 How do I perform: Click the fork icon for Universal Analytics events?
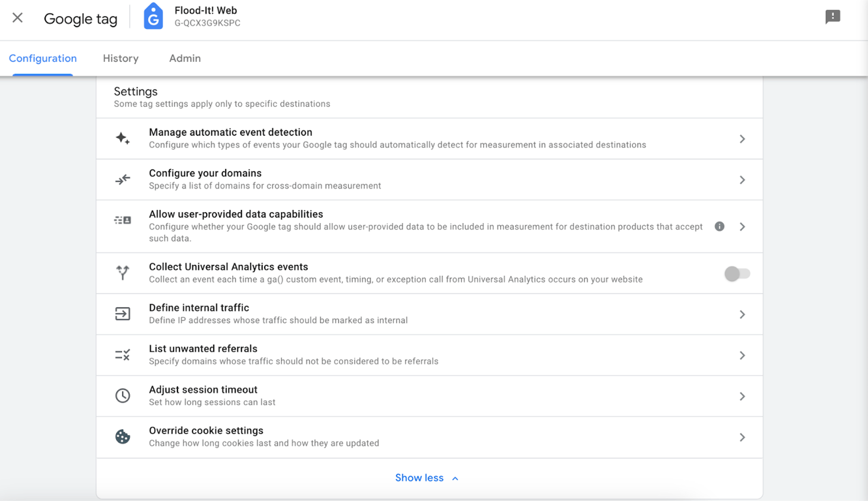click(123, 273)
